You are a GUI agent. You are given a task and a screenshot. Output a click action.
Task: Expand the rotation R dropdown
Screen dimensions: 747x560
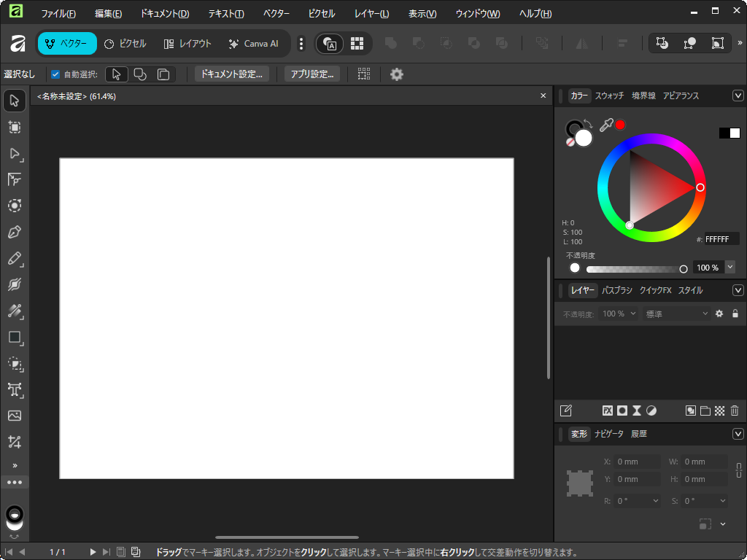[x=655, y=501]
